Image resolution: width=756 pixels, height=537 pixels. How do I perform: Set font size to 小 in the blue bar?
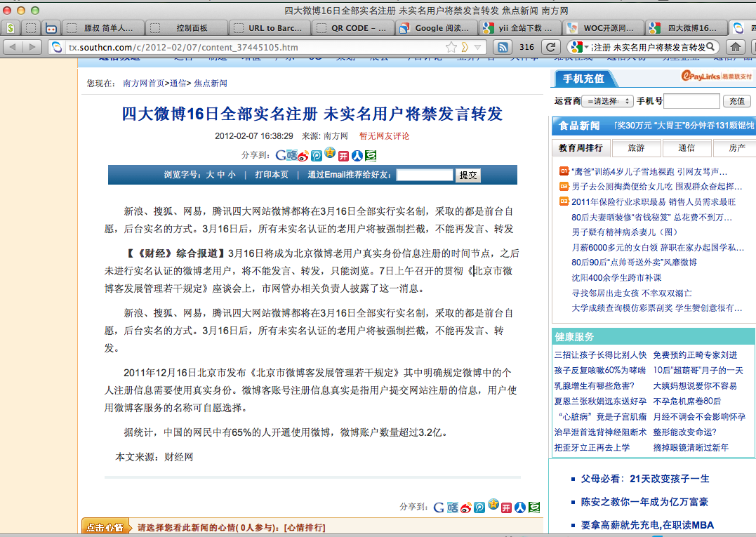(x=232, y=175)
